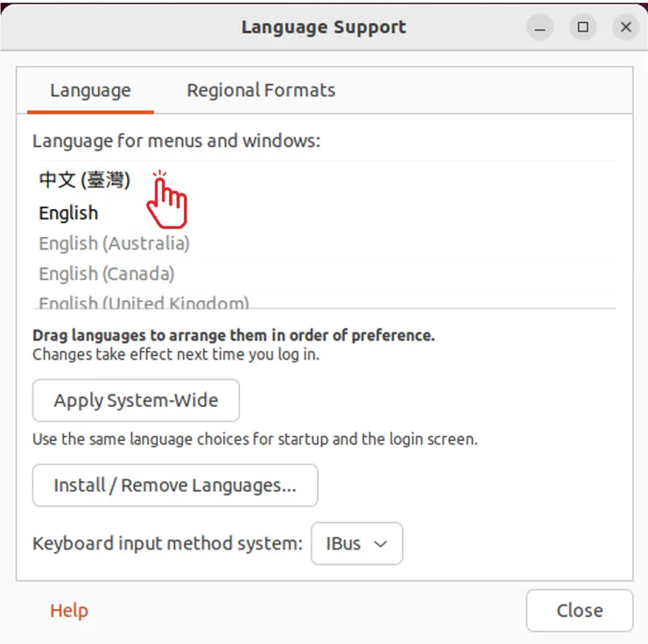Viewport: 648px width, 644px height.
Task: Minimize the Language Support window
Action: coord(541,27)
